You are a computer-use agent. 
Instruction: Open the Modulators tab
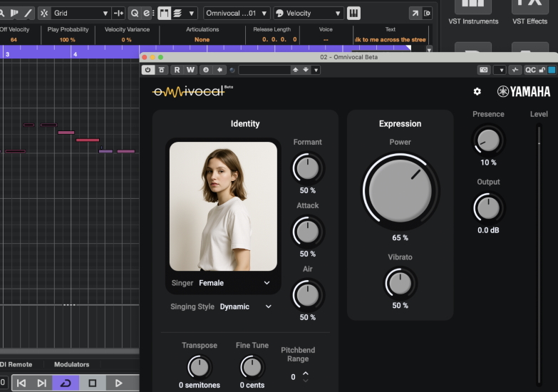tap(71, 364)
